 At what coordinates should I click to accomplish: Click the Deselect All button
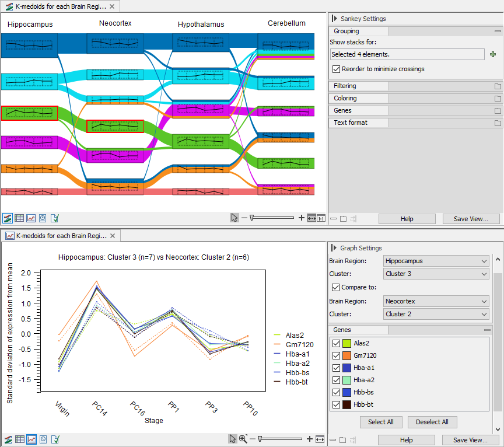point(432,422)
